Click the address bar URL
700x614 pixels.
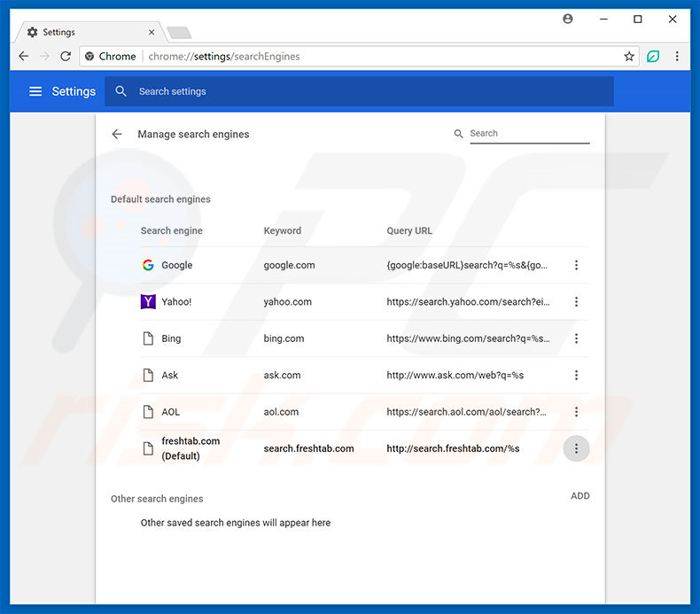(224, 57)
